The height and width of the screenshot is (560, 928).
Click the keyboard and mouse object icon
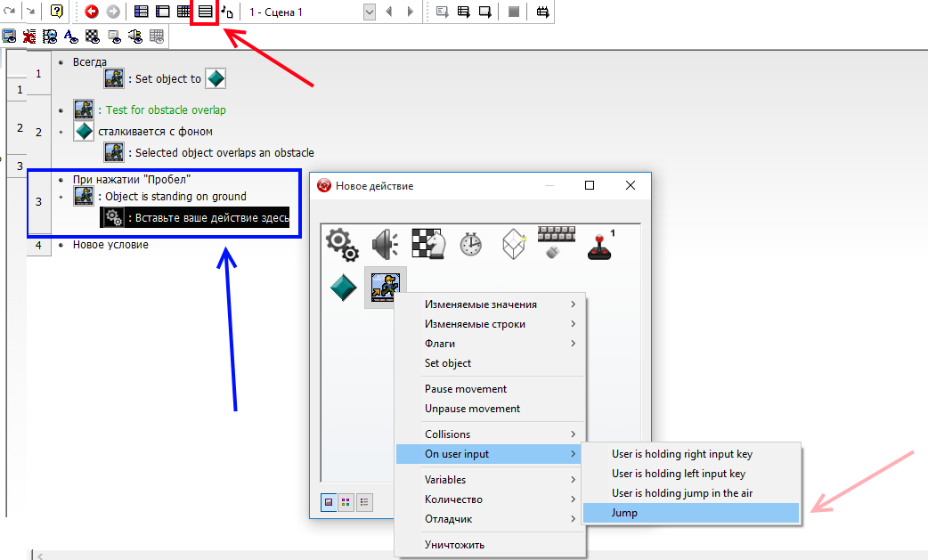[558, 243]
